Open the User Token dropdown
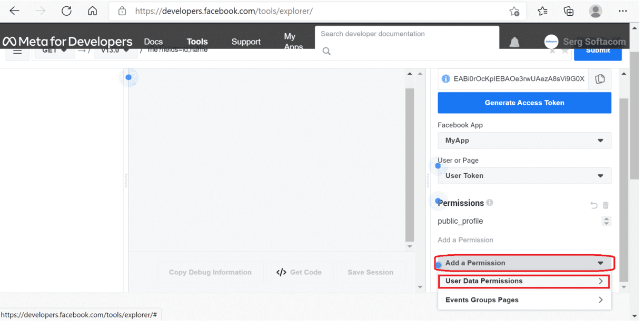The width and height of the screenshot is (644, 329). pos(524,176)
